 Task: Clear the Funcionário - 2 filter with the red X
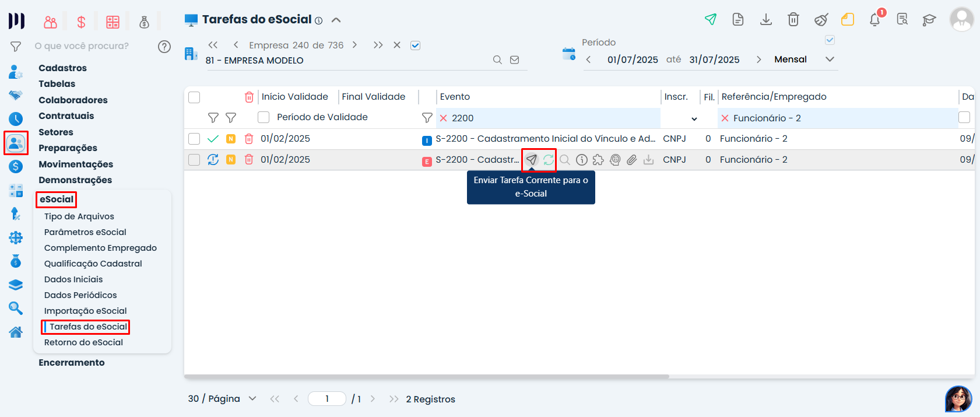(725, 118)
